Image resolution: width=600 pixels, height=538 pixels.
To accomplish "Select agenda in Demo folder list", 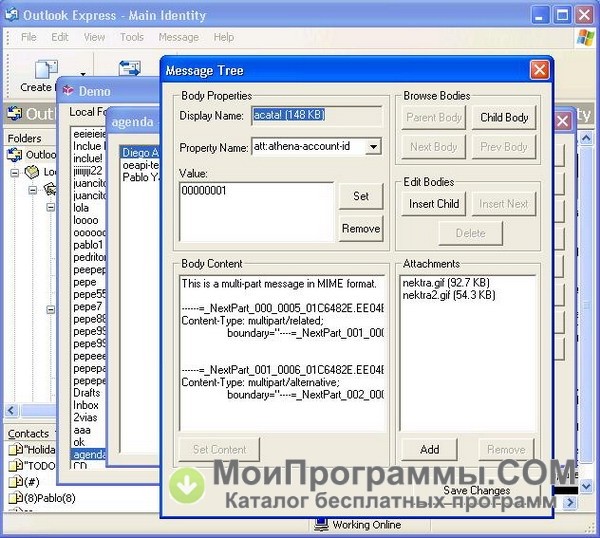I will [x=89, y=454].
